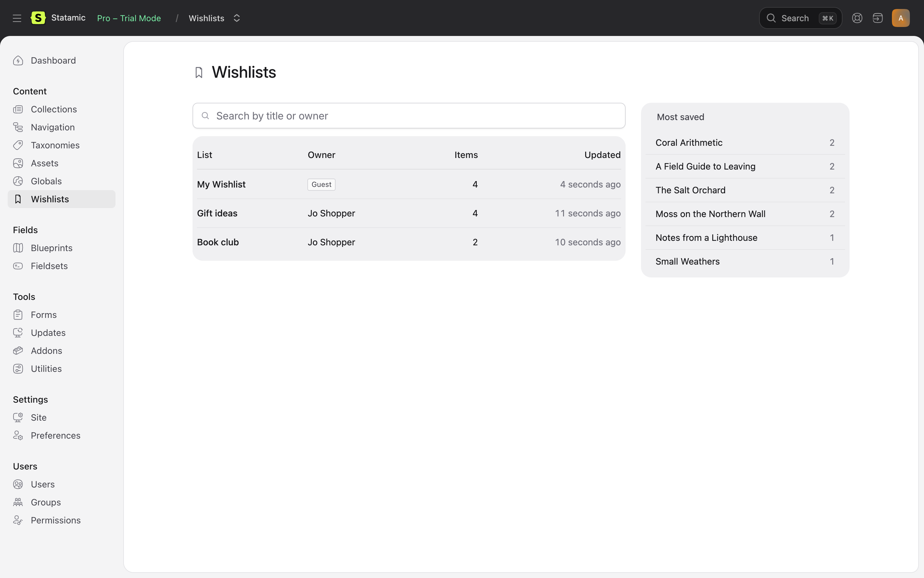This screenshot has height=578, width=924.
Task: Open the Gift ideas list
Action: tap(217, 213)
